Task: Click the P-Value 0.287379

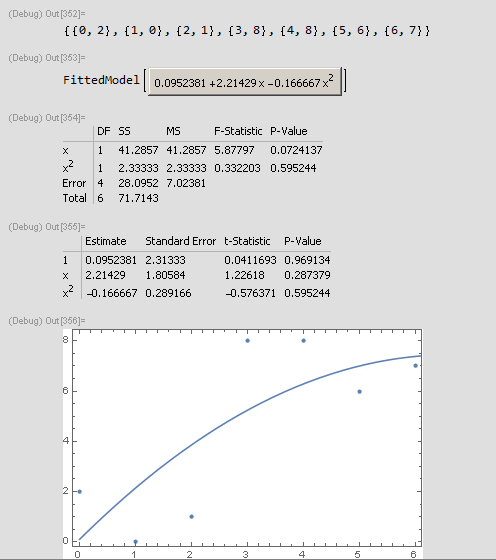Action: pyautogui.click(x=307, y=275)
